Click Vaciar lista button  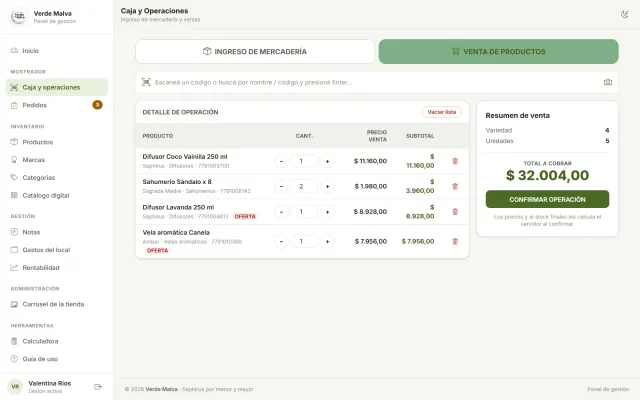[442, 112]
